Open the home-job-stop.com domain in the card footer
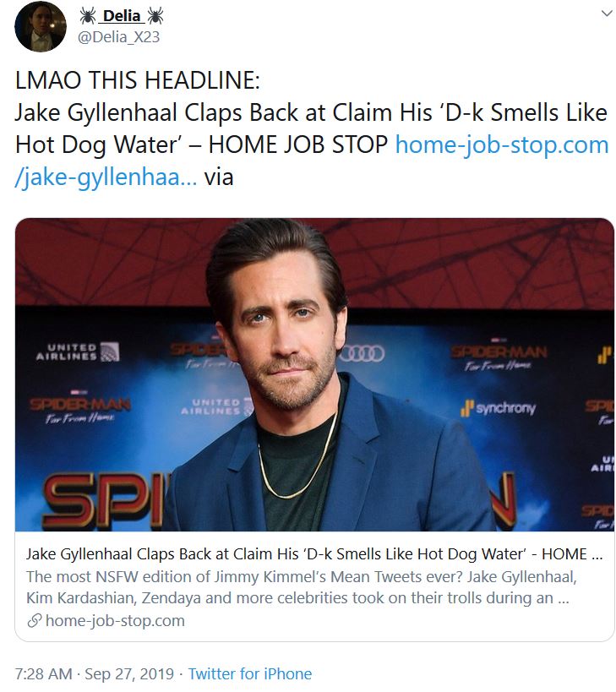Image resolution: width=616 pixels, height=692 pixels. point(115,620)
